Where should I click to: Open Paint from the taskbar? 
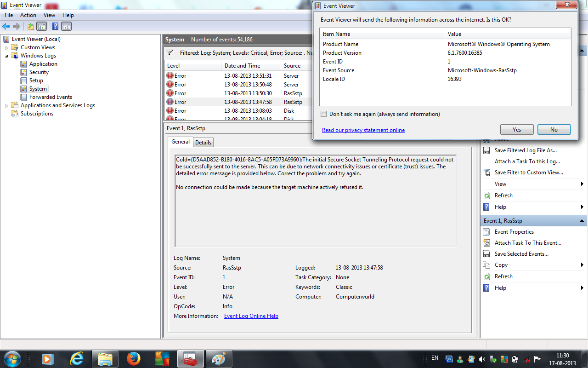click(219, 358)
